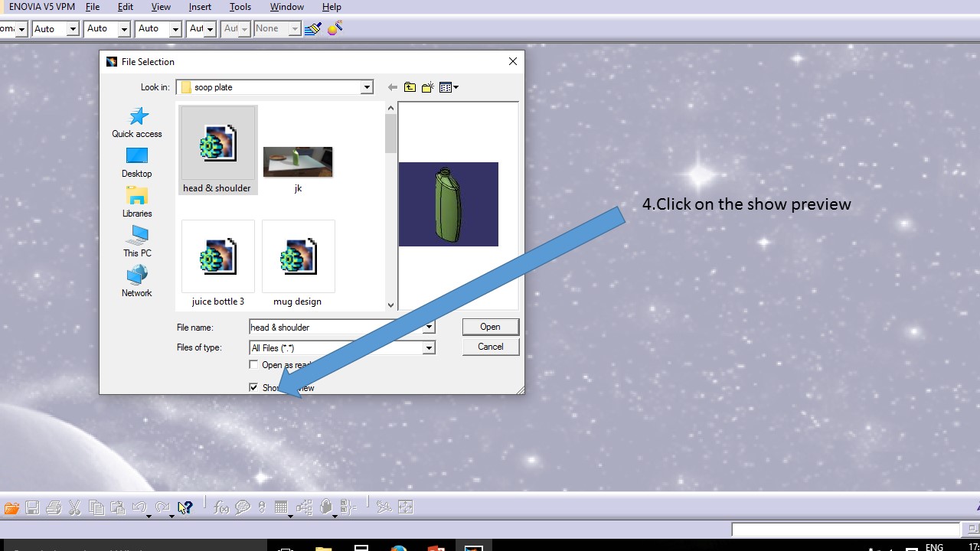The width and height of the screenshot is (980, 551).
Task: Open the ENOVIA V5 VPM menu
Action: coord(42,7)
